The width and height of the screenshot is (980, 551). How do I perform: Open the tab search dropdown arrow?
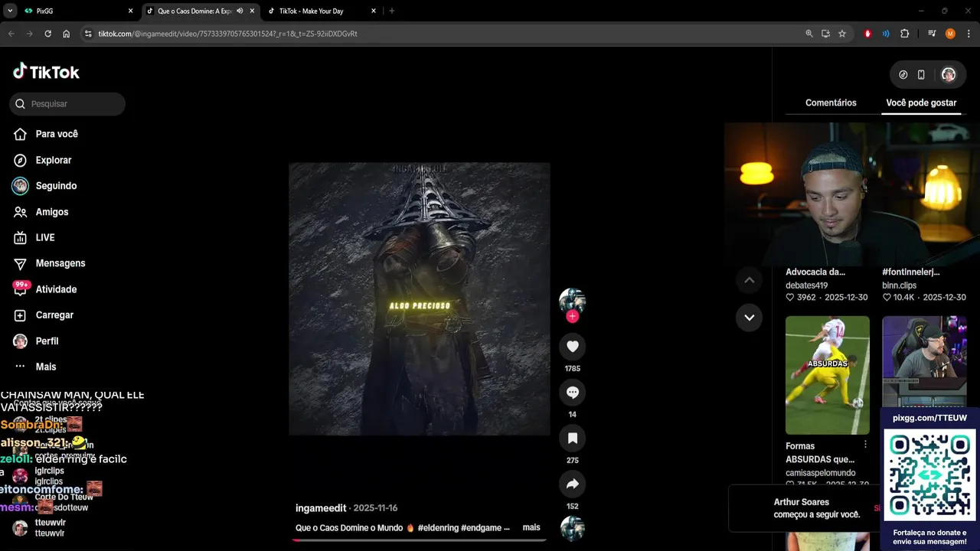[10, 11]
